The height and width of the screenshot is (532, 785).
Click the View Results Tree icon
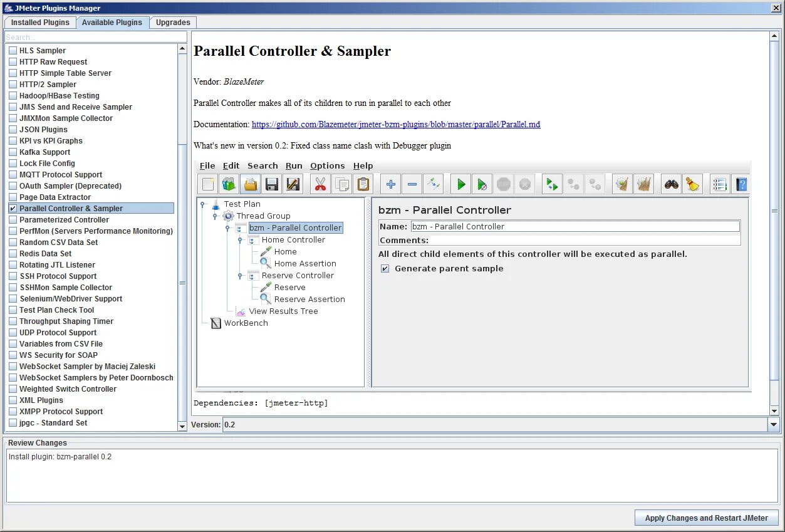[241, 311]
